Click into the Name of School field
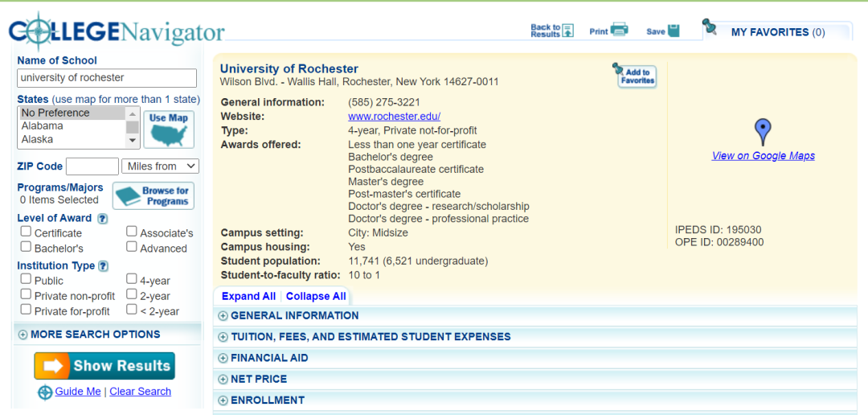Screen dimensions: 868x415 pyautogui.click(x=107, y=78)
